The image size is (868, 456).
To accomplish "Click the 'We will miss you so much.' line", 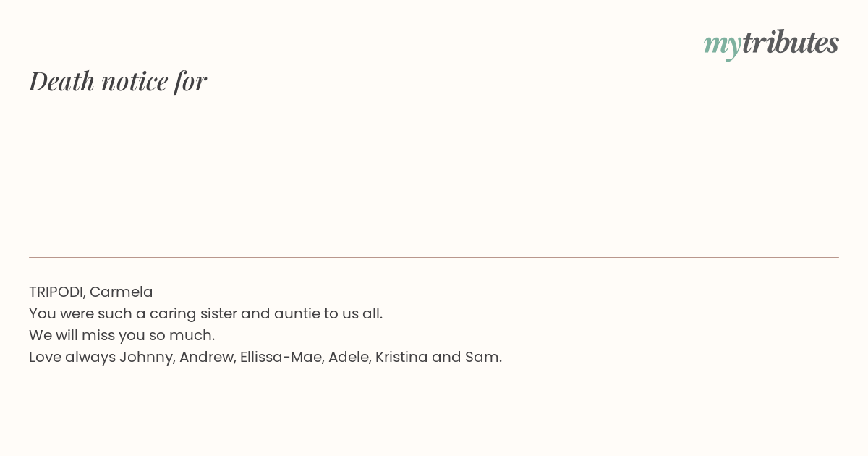I will click(122, 335).
